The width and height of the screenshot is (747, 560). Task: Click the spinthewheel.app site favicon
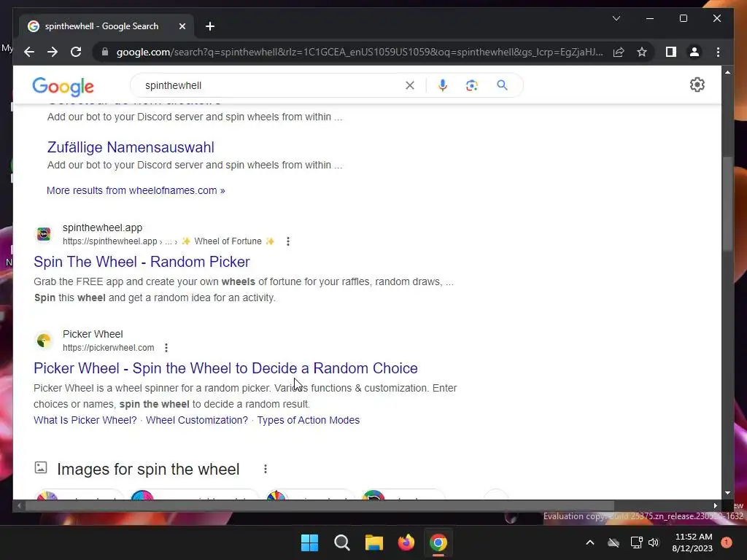[x=44, y=234]
